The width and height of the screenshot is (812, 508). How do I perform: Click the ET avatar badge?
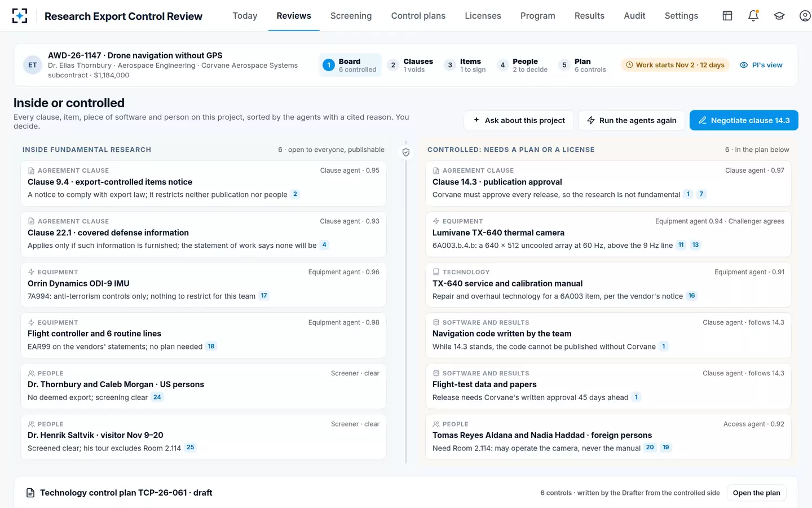tap(33, 65)
